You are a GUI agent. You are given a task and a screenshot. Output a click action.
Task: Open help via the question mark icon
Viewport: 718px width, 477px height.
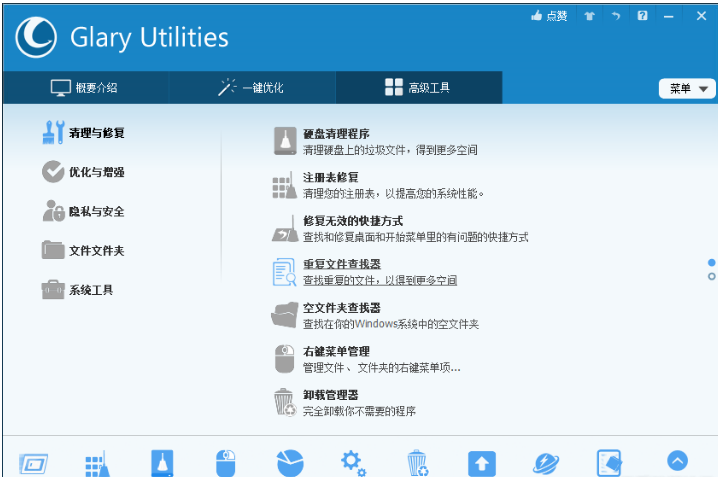coord(642,16)
